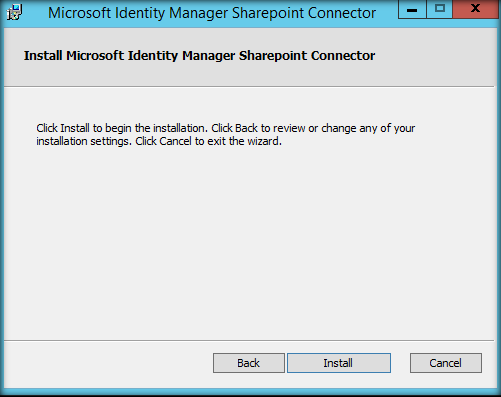Click 'Click Back to review' phrase in instructions

pos(258,128)
